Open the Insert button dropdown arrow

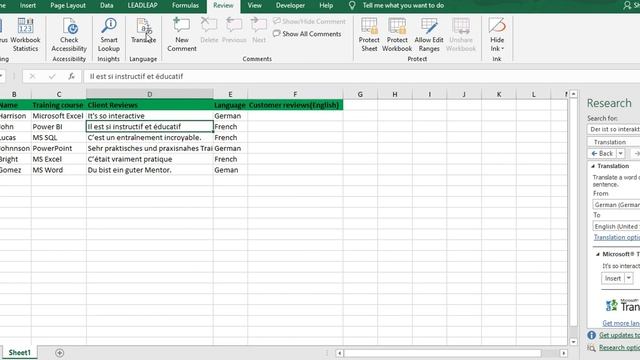tap(629, 278)
